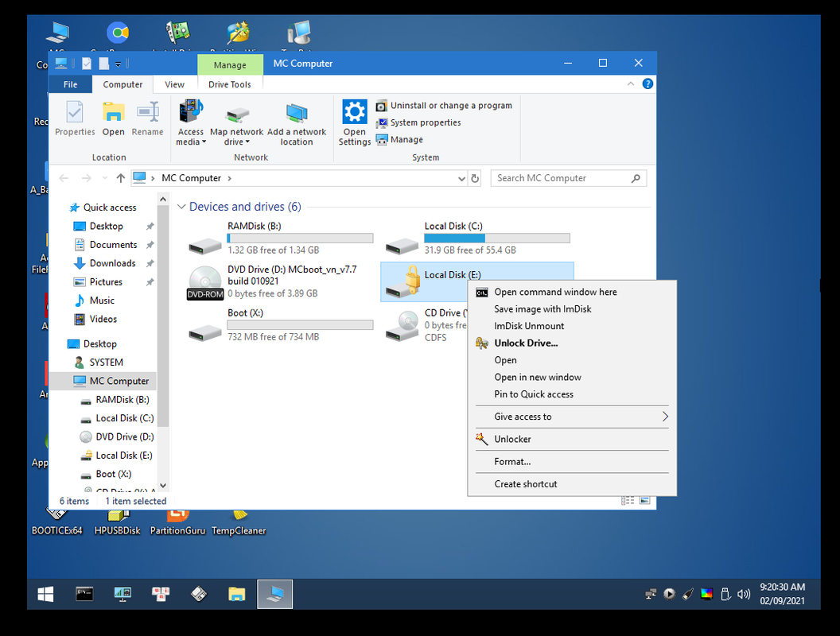The width and height of the screenshot is (840, 636).
Task: Click the Manage item in System group
Action: tap(399, 140)
